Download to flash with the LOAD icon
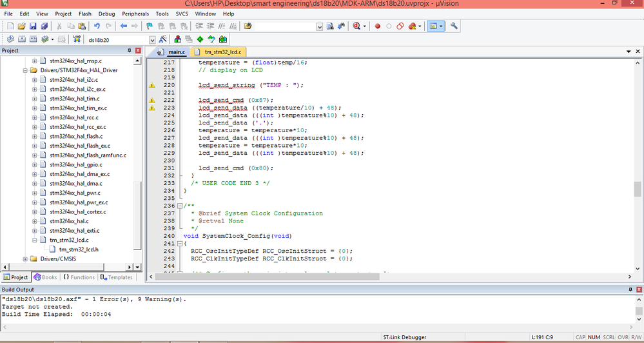644x343 pixels. (x=77, y=39)
